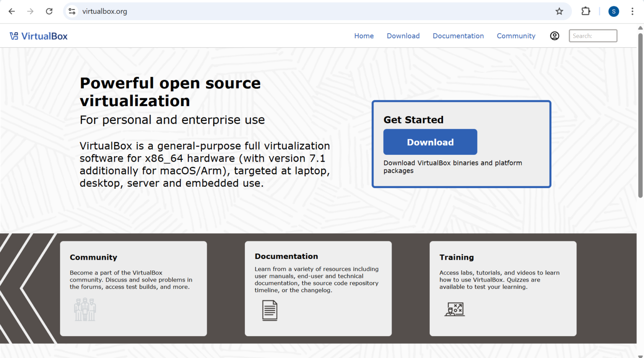Click the Community people icon on the card
The image size is (644, 358).
pos(85,309)
